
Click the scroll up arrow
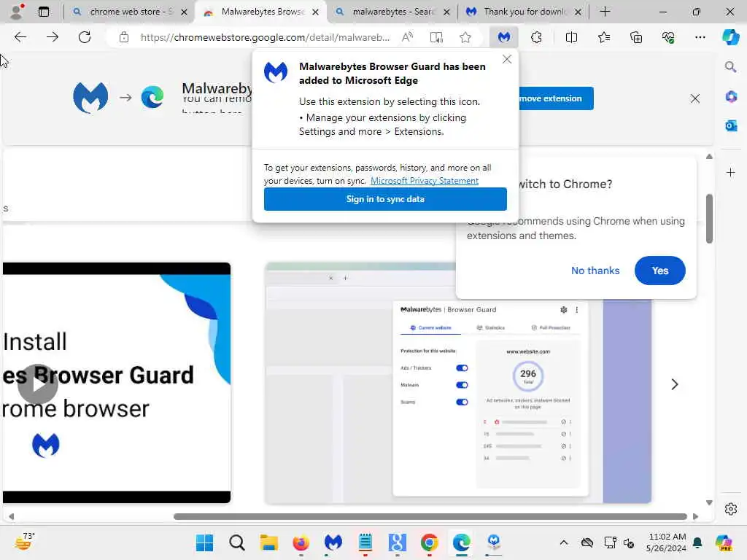point(709,156)
